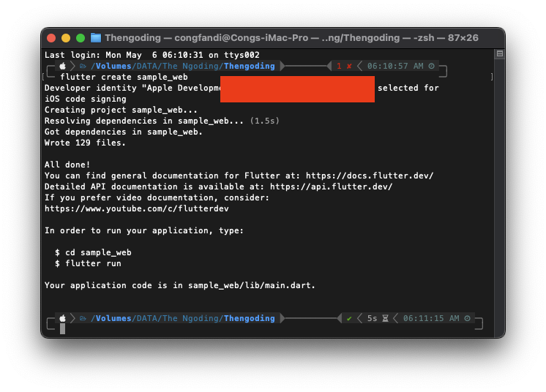The height and width of the screenshot is (392, 546).
Task: Open the YouTube flutterdev channel link
Action: click(x=137, y=208)
